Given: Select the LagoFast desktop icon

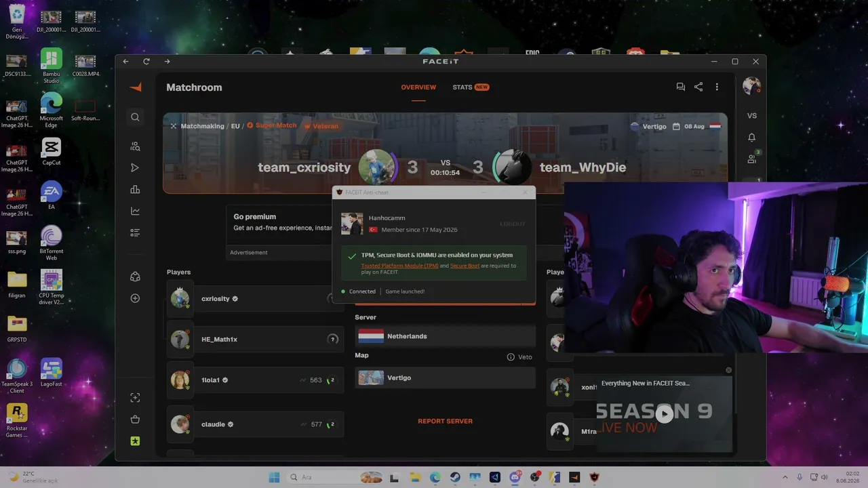Looking at the screenshot, I should coord(51,373).
